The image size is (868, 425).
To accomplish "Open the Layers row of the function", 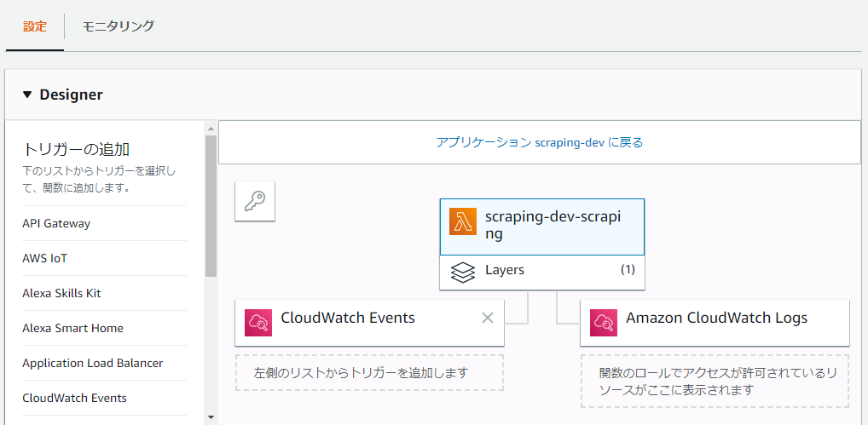I will [x=542, y=273].
